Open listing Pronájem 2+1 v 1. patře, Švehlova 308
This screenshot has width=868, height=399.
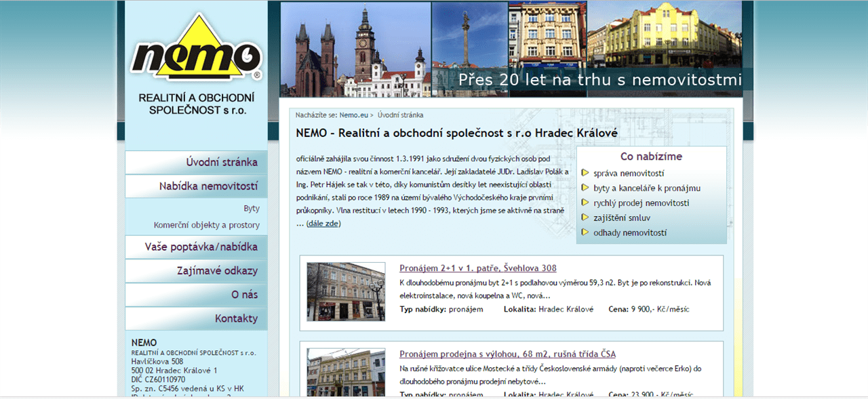click(x=477, y=268)
